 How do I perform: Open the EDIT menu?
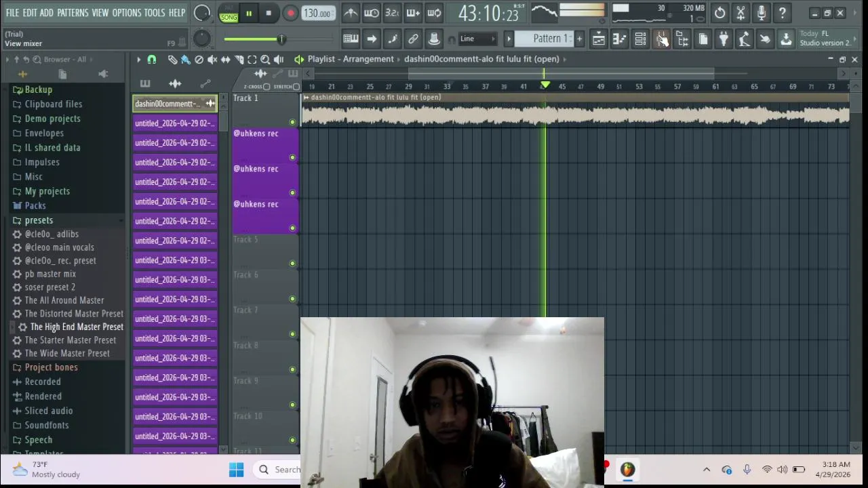pos(30,13)
